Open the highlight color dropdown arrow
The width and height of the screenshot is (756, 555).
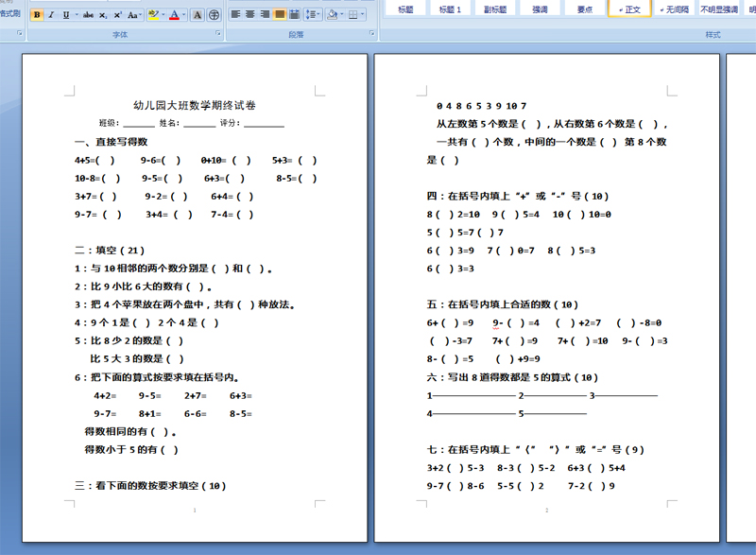[163, 15]
